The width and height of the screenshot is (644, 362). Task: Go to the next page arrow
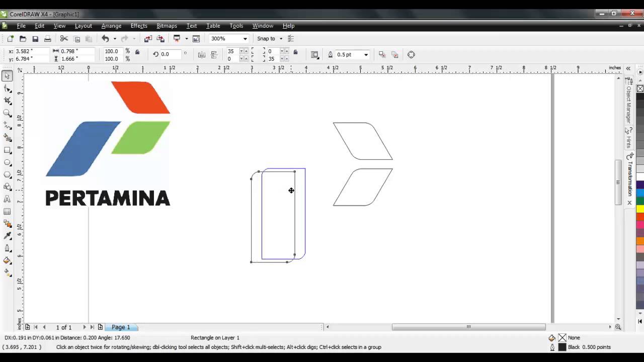pyautogui.click(x=84, y=327)
